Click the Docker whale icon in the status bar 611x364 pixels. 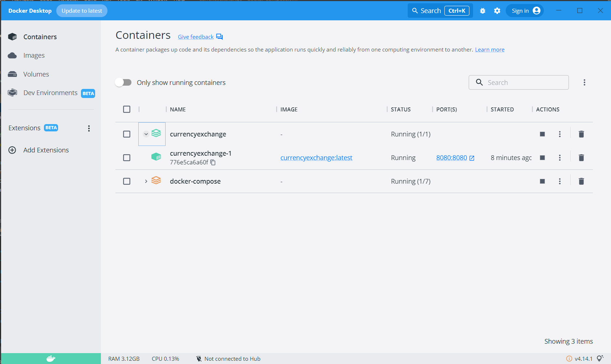(x=51, y=359)
